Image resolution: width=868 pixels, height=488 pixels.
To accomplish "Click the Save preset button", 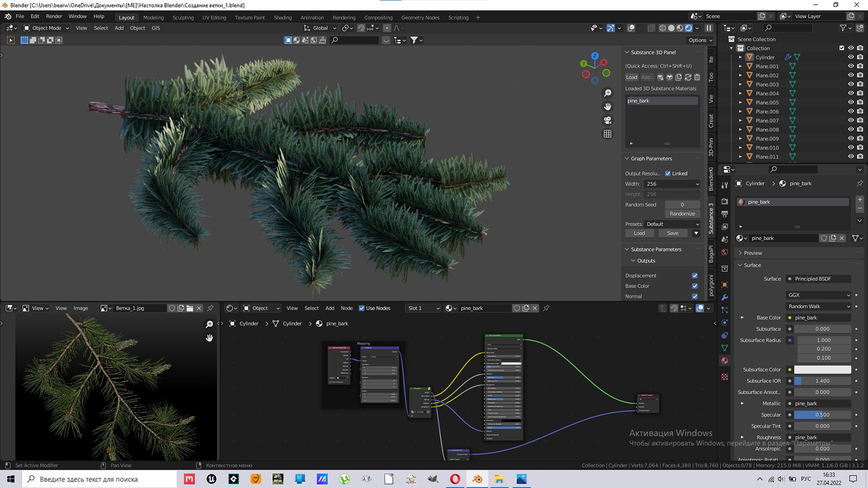I will tap(673, 233).
